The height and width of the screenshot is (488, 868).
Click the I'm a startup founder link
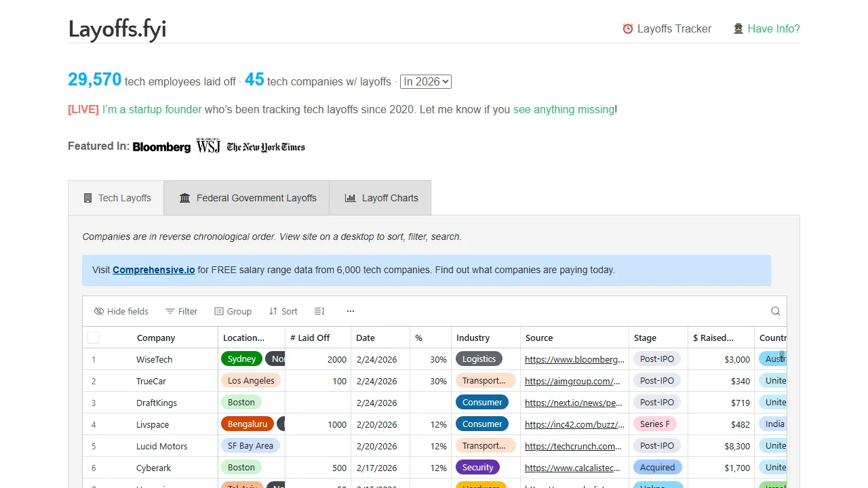click(x=152, y=109)
